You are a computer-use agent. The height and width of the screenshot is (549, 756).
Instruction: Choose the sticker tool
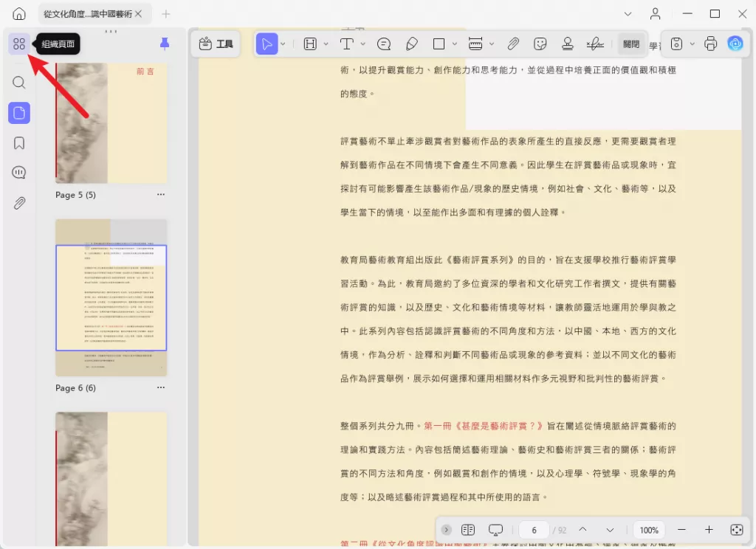(540, 44)
